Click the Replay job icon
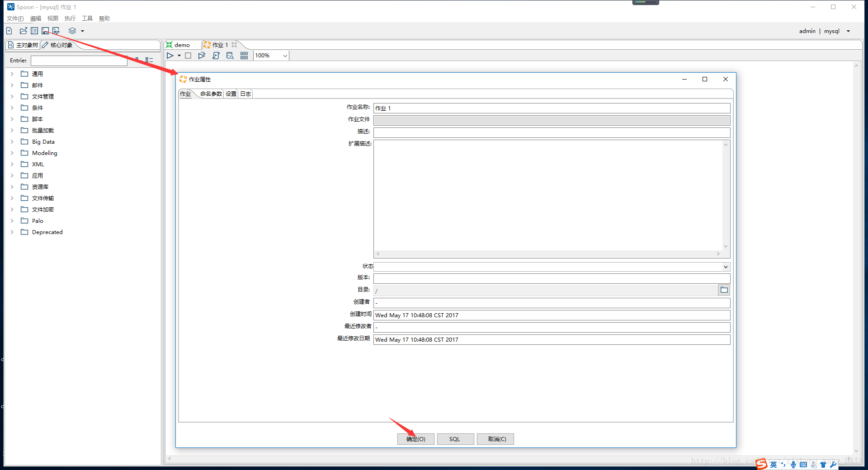Image resolution: width=868 pixels, height=470 pixels. pyautogui.click(x=202, y=56)
